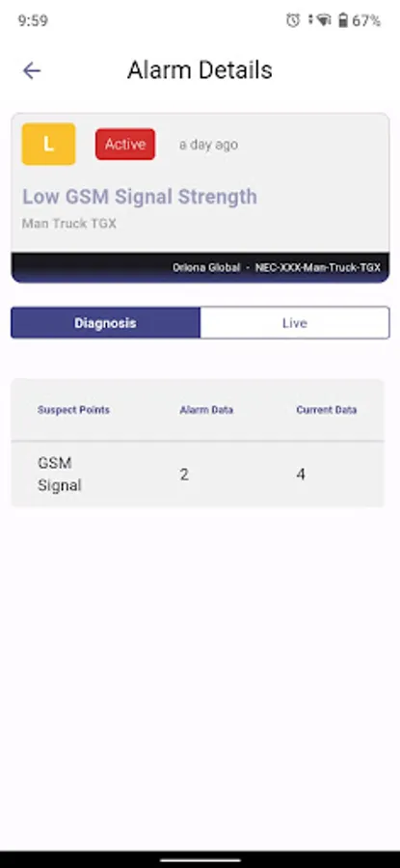This screenshot has height=868, width=400.
Task: Tap the Current Data column header
Action: [x=327, y=410]
